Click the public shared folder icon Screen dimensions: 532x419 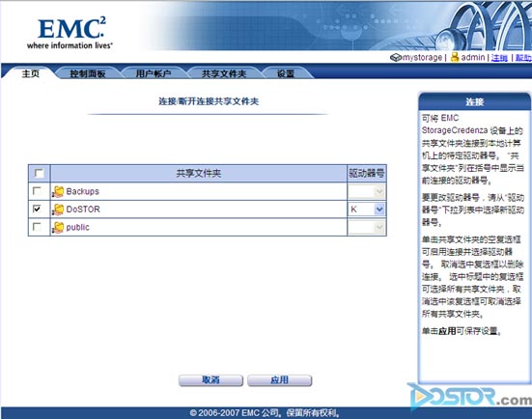pos(58,228)
